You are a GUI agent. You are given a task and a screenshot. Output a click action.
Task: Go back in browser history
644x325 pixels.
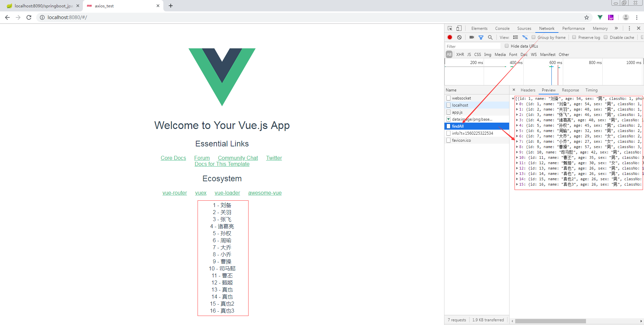coord(7,17)
